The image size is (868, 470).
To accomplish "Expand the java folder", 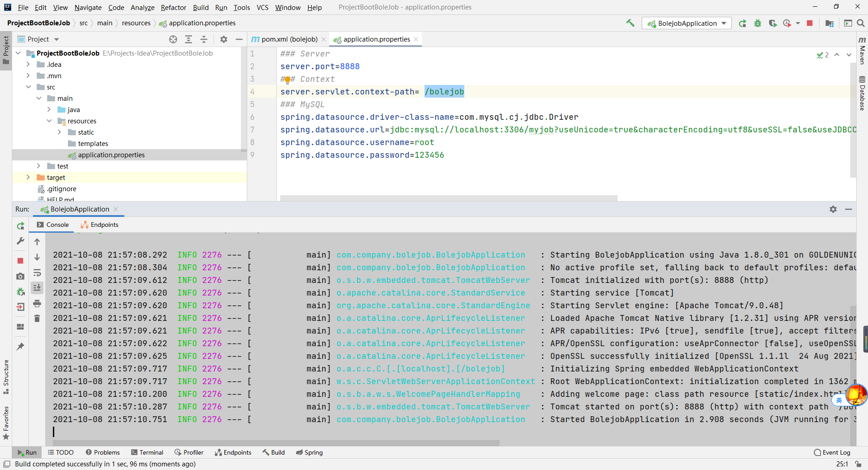I will pos(49,110).
